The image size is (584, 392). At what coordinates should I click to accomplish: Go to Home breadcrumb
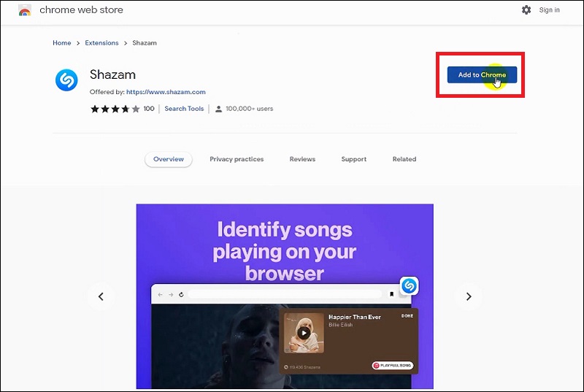(x=62, y=43)
